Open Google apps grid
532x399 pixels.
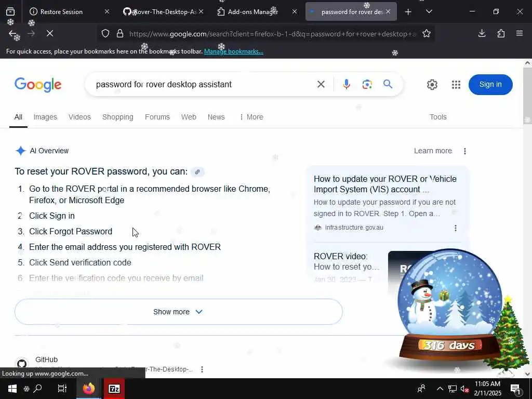[456, 85]
